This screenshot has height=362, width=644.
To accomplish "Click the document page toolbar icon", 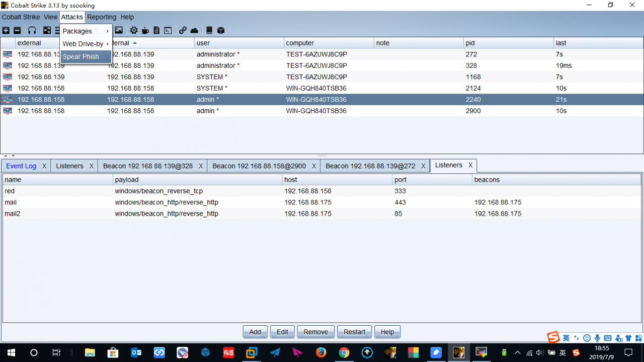I will (156, 31).
